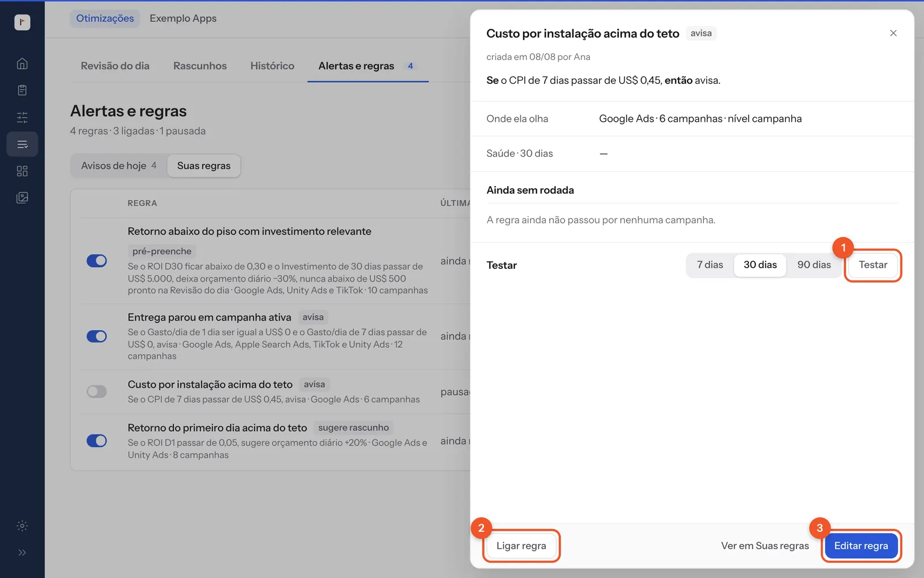Open the grid dashboard icon in the sidebar
Viewport: 924px width, 578px height.
pos(22,171)
